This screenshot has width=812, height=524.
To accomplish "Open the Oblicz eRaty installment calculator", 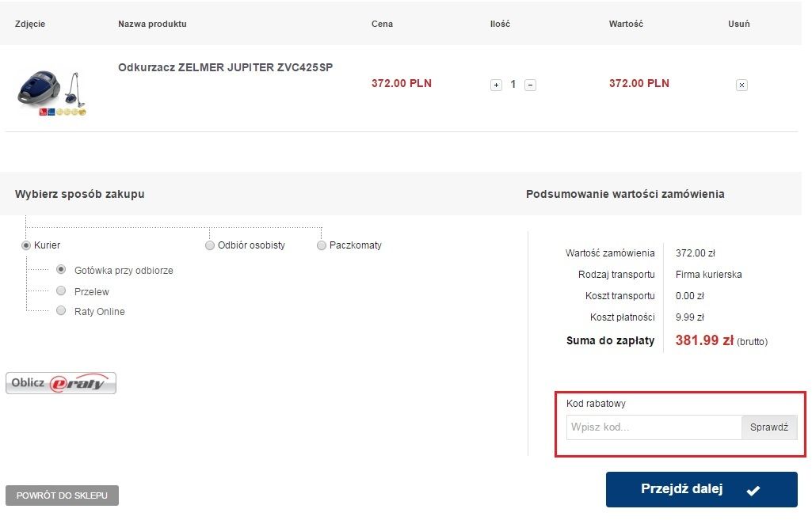I will pyautogui.click(x=61, y=383).
